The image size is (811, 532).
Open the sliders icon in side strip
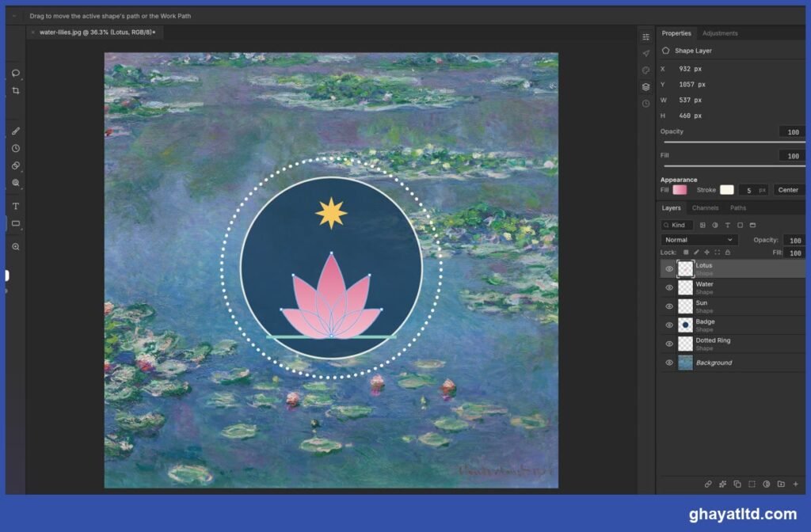[646, 36]
